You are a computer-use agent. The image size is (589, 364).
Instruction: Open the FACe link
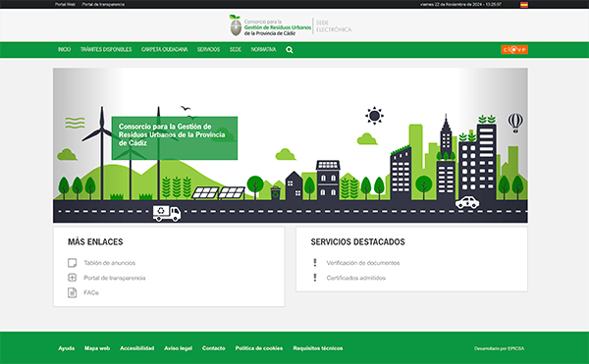point(91,292)
